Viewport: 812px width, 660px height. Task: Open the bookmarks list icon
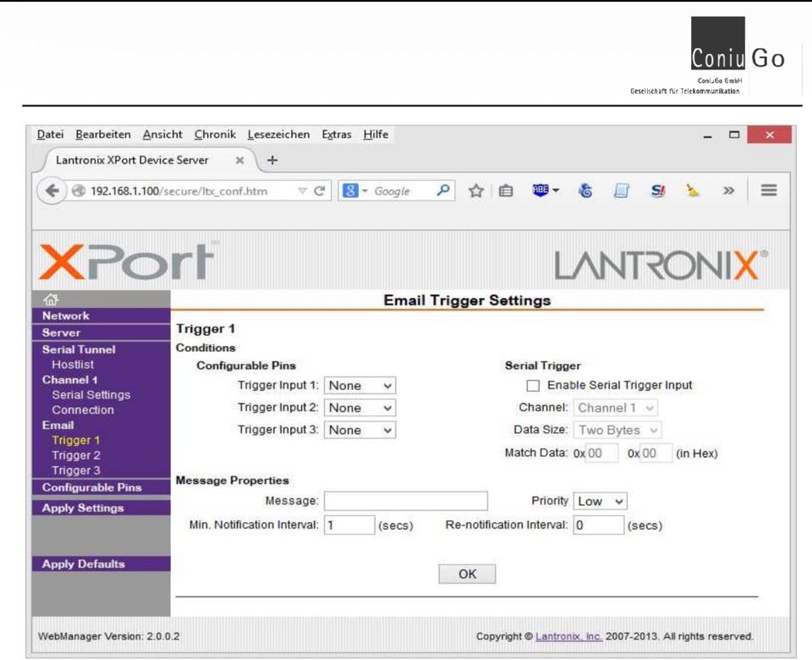click(x=506, y=191)
